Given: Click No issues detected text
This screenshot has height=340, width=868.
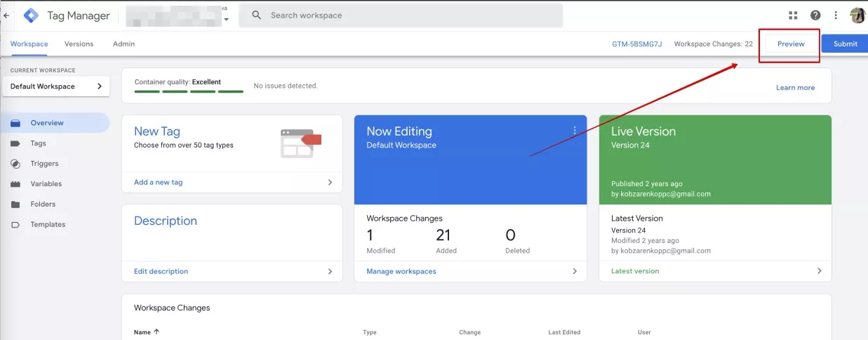Looking at the screenshot, I should point(286,86).
